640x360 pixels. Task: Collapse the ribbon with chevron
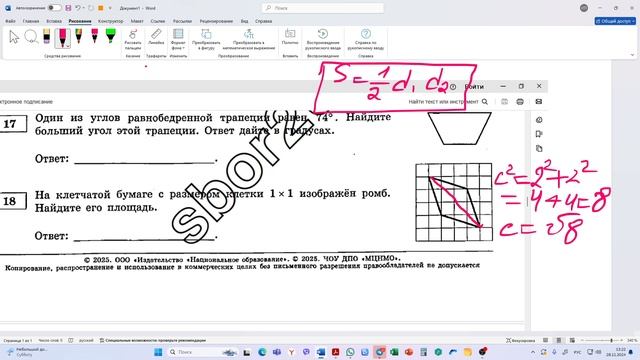pos(632,55)
